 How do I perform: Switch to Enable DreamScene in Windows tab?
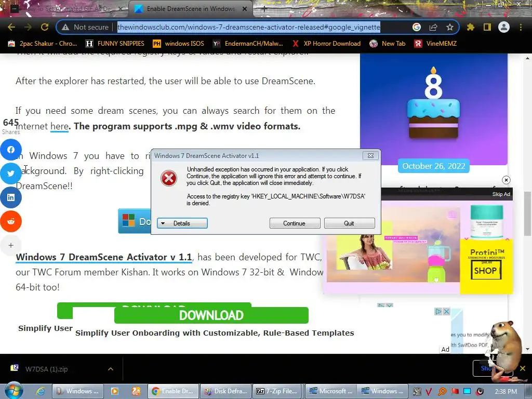pos(191,9)
